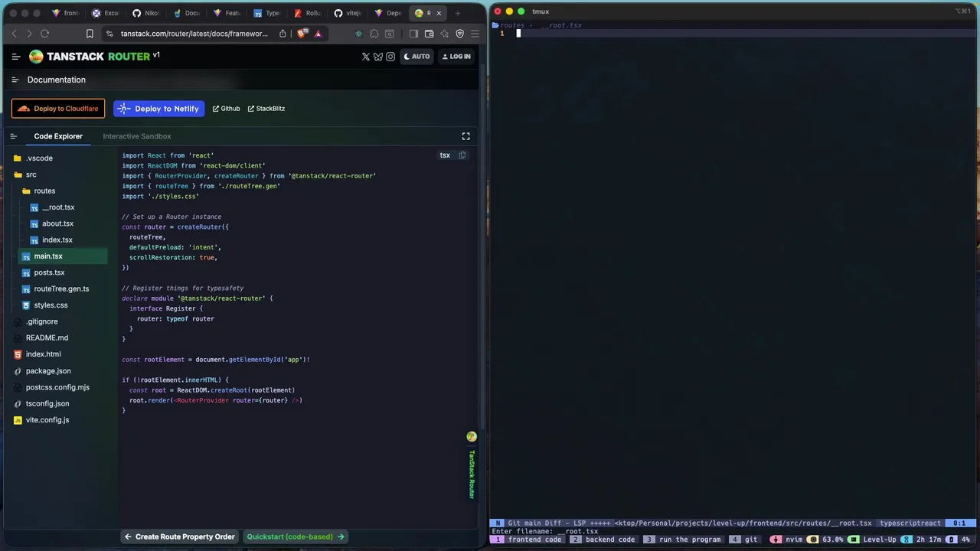Go to Create Route Property Order page
Viewport: 980px width, 551px height.
coord(180,536)
